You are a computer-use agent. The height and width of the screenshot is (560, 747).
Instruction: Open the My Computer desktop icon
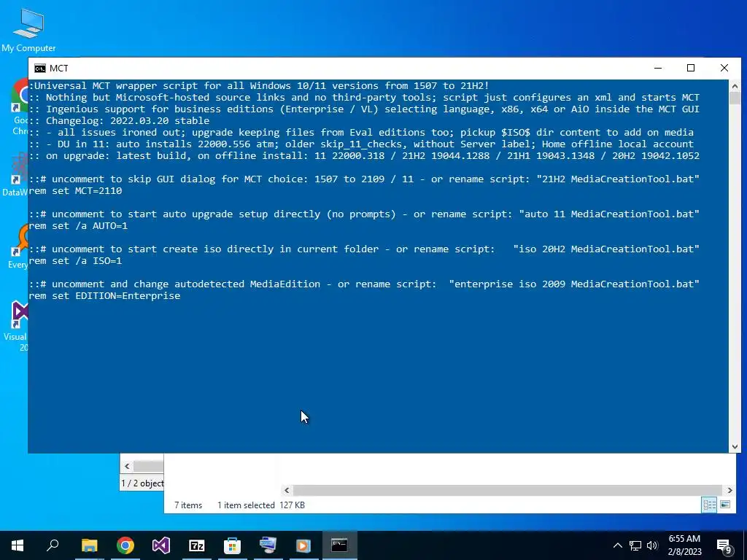pos(28,29)
